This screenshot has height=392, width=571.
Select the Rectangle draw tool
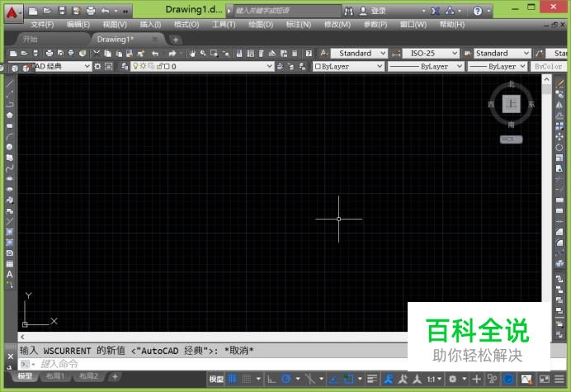(9, 125)
